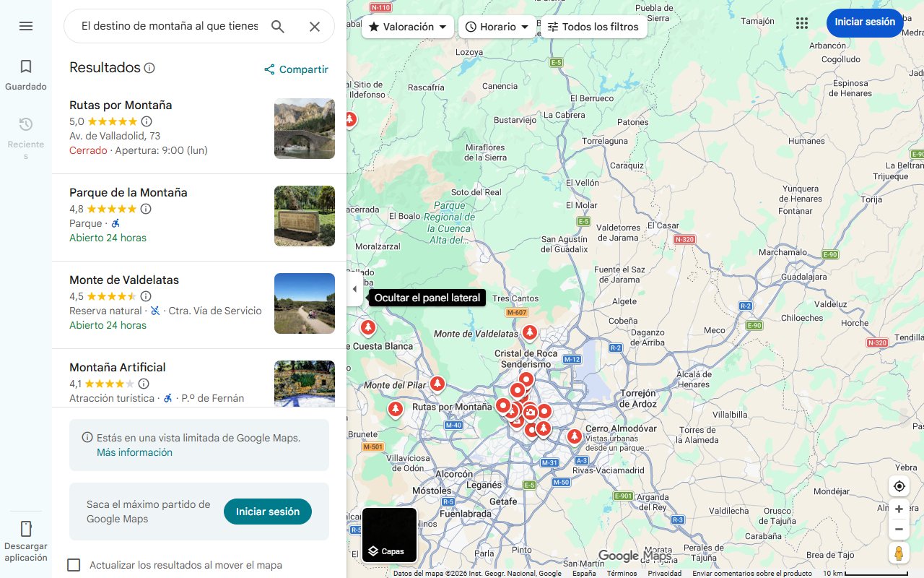Open the Parque de la Montaña photo

pyautogui.click(x=304, y=216)
